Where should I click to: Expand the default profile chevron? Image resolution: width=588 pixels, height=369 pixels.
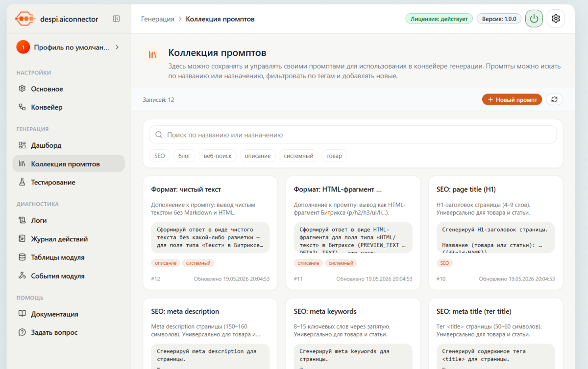point(117,47)
